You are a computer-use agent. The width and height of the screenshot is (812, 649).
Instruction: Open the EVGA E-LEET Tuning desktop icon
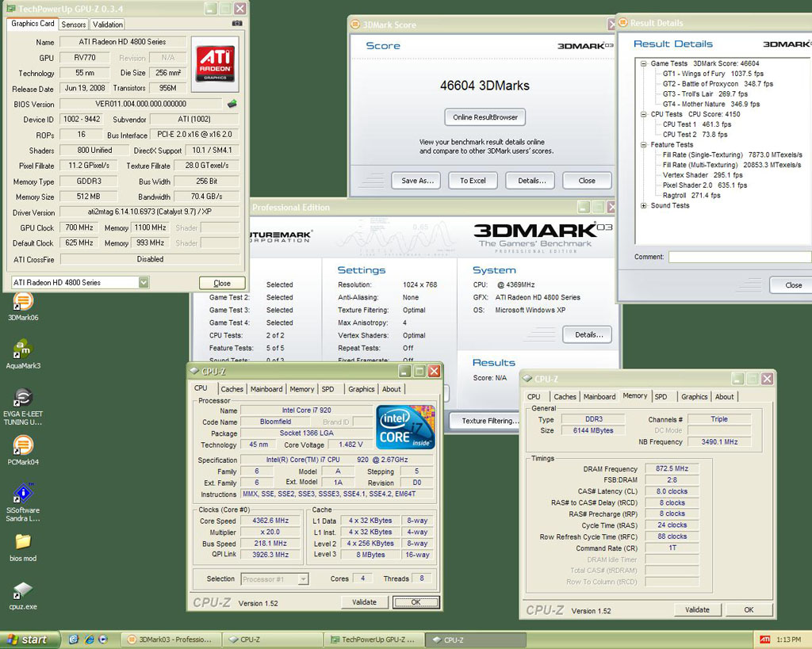(x=23, y=407)
